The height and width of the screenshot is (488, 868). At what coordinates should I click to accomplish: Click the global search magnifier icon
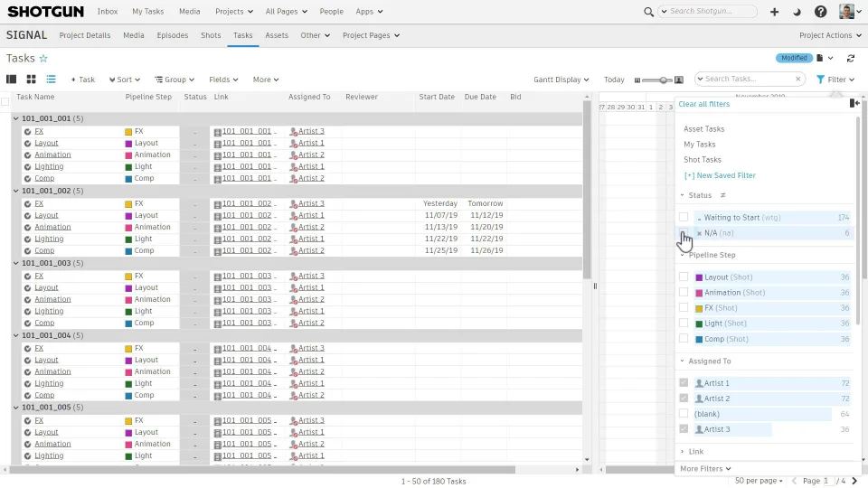click(648, 12)
